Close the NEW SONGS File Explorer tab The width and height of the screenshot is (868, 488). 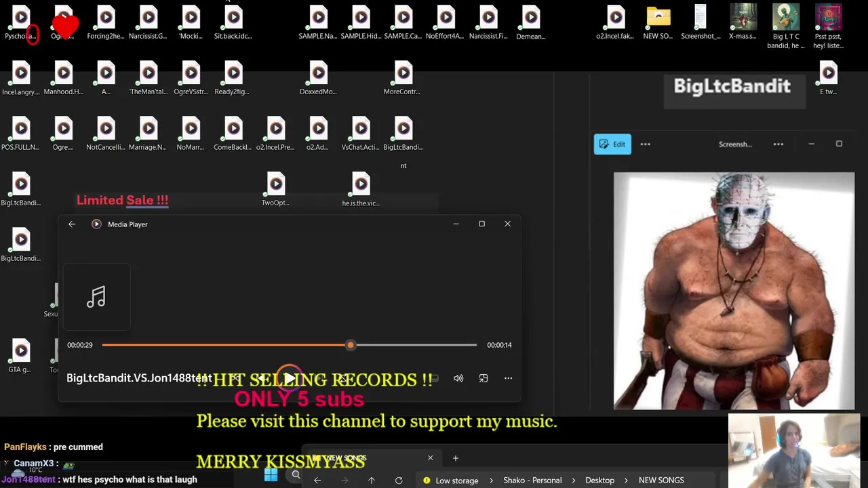(430, 458)
